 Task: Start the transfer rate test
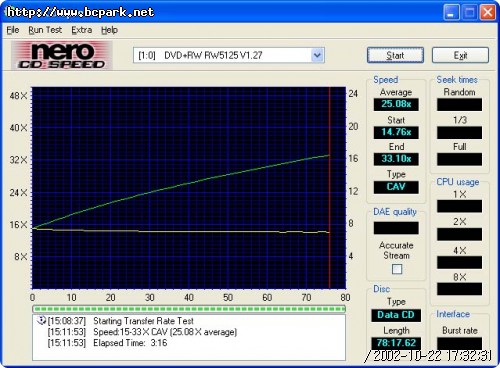pos(395,55)
